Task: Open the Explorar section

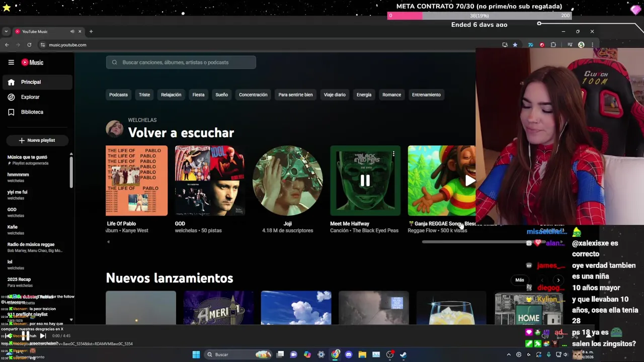Action: 37,97
